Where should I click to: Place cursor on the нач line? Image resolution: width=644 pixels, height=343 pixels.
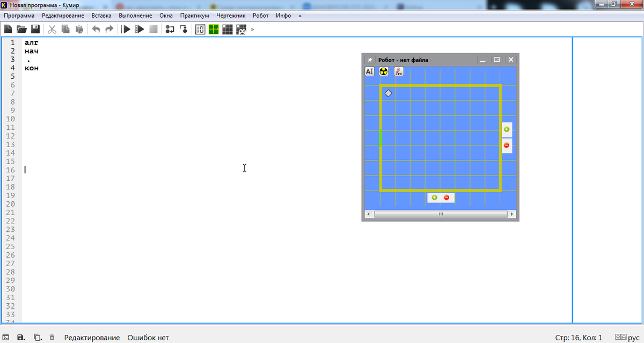32,51
